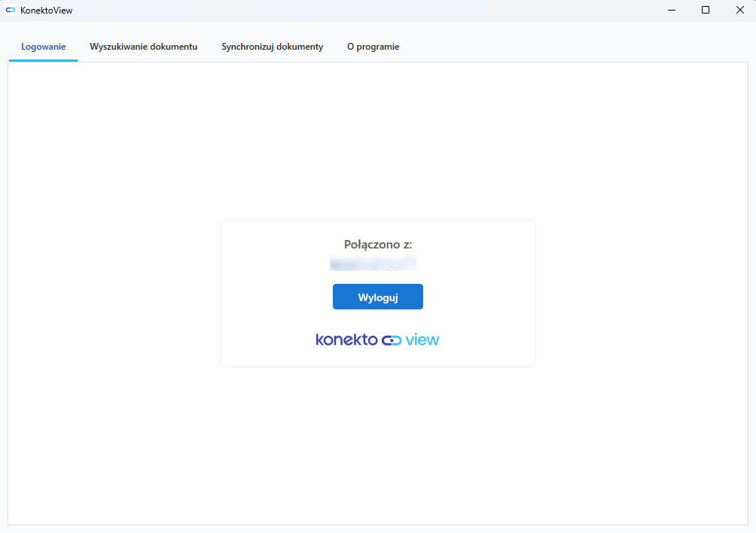The width and height of the screenshot is (756, 533).
Task: Minimize the KonektoView window
Action: (670, 10)
